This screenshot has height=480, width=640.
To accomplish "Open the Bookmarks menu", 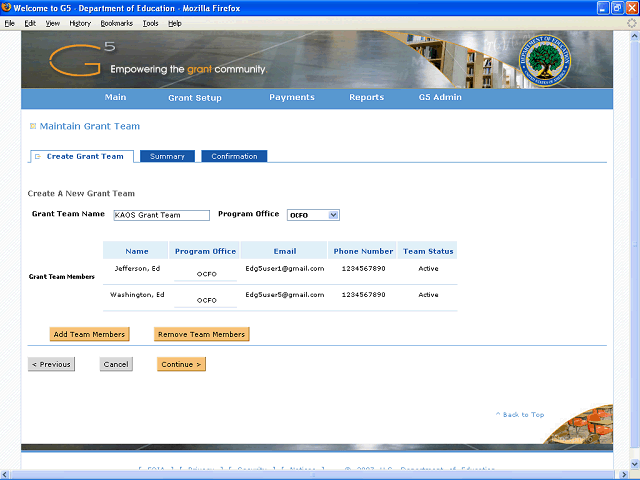I will point(117,23).
